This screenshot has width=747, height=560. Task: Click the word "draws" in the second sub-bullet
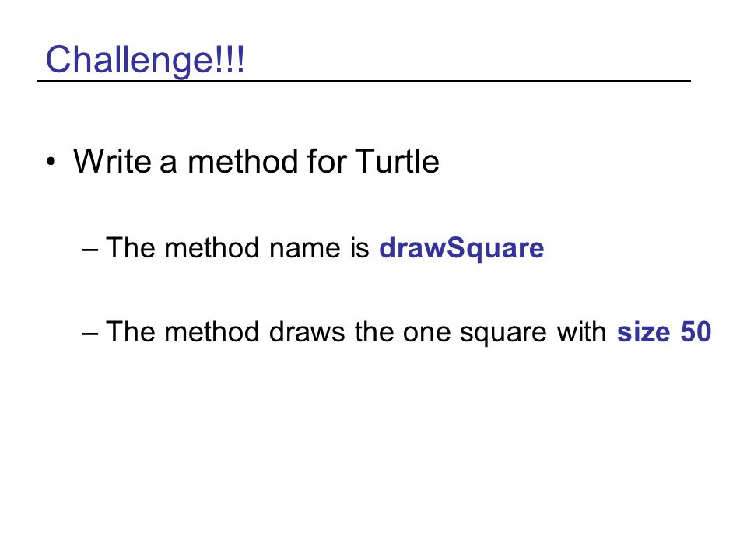[307, 331]
